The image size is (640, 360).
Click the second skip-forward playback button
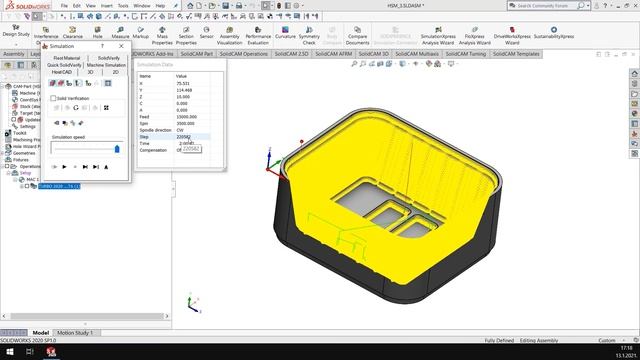click(x=96, y=167)
